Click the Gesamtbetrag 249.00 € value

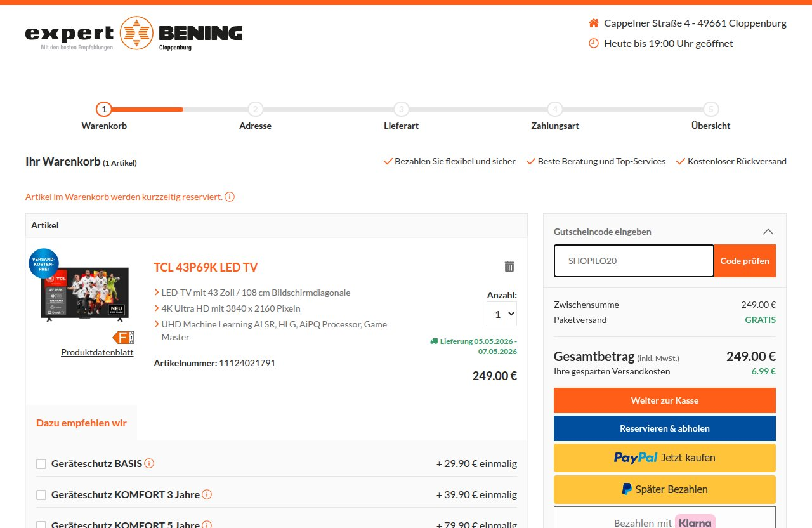751,357
